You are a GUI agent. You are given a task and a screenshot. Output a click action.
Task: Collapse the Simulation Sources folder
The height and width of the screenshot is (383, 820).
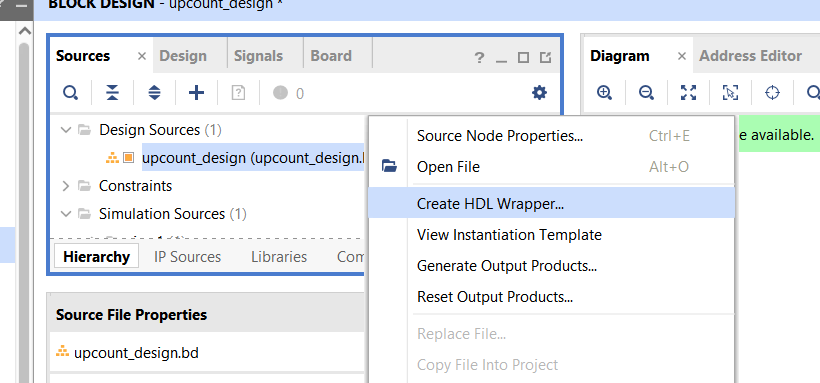tap(66, 214)
